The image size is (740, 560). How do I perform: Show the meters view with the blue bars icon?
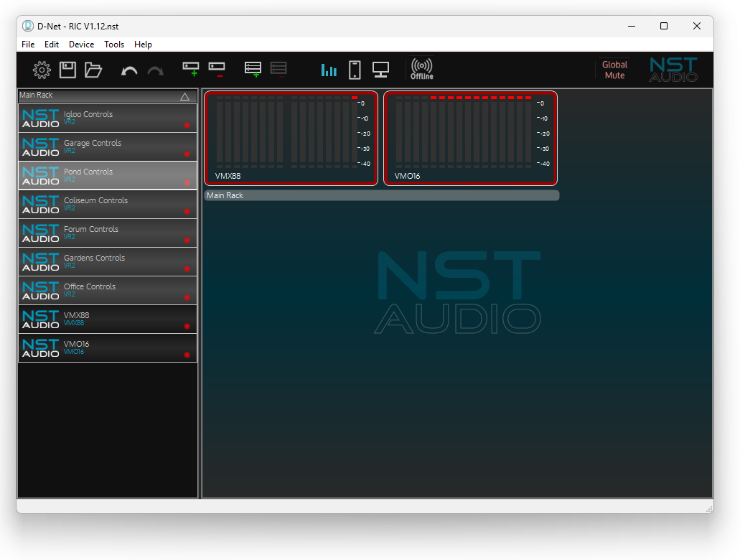[x=329, y=70]
